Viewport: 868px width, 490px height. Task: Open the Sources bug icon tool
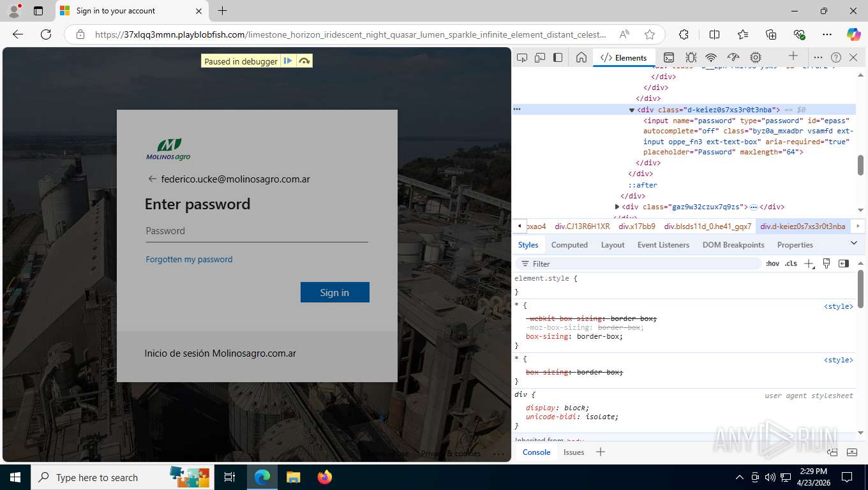[691, 57]
